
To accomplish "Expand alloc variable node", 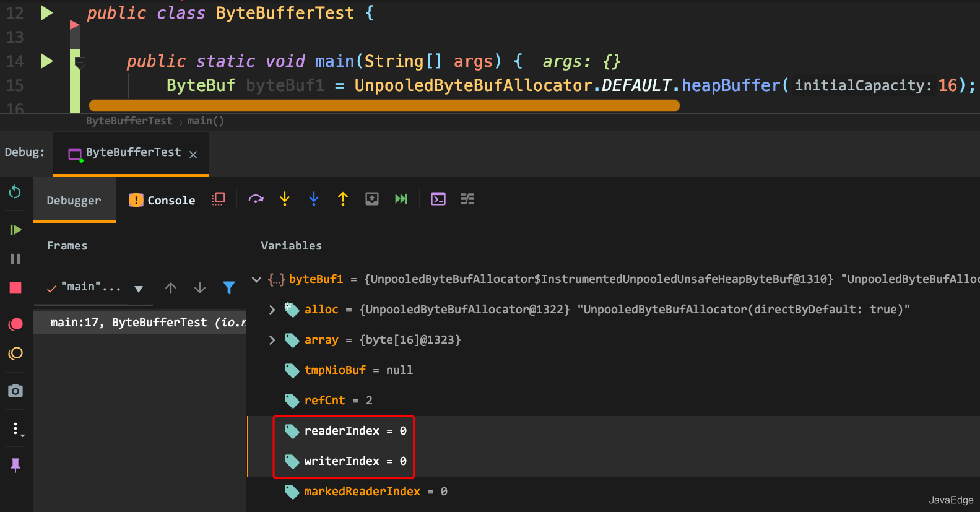I will pyautogui.click(x=272, y=310).
